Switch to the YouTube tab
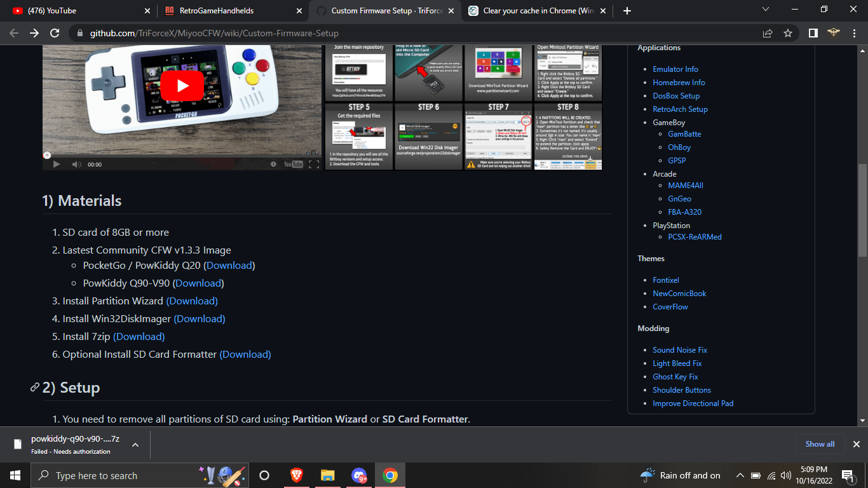This screenshot has width=868, height=488. (79, 11)
